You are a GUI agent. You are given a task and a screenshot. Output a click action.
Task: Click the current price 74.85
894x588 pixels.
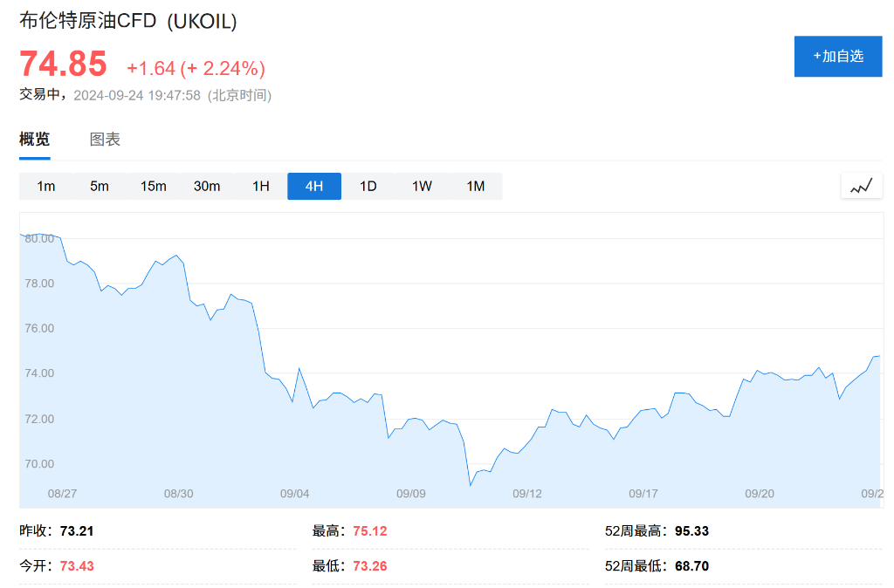(63, 65)
